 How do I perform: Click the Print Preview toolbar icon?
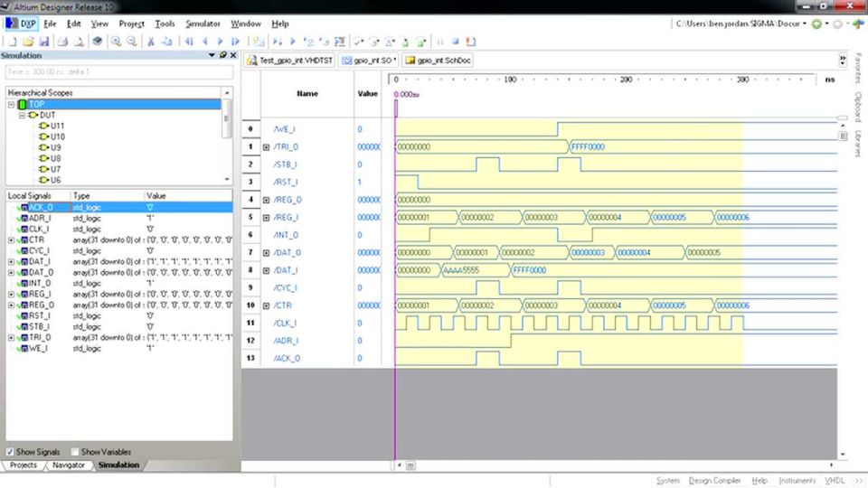point(79,42)
